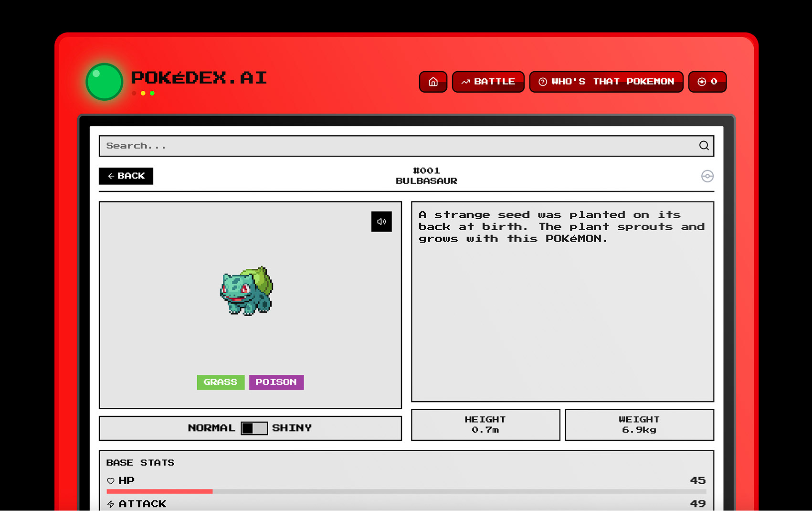This screenshot has height=511, width=812.
Task: Click the HP value 45
Action: click(x=697, y=480)
